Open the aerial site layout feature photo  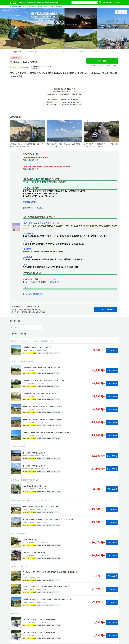pyautogui.click(x=101, y=131)
